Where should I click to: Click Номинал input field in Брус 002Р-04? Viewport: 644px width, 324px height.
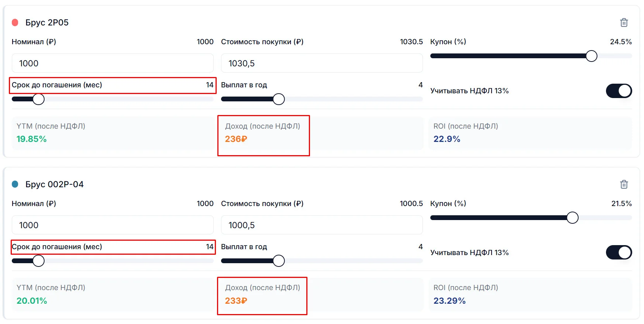point(113,225)
